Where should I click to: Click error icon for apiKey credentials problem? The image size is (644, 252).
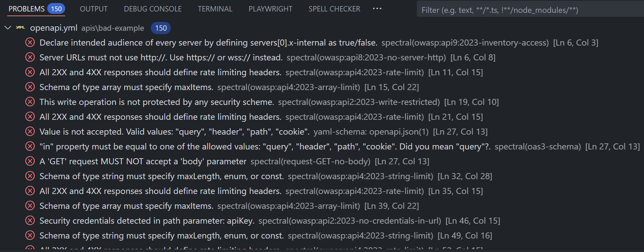click(x=30, y=221)
